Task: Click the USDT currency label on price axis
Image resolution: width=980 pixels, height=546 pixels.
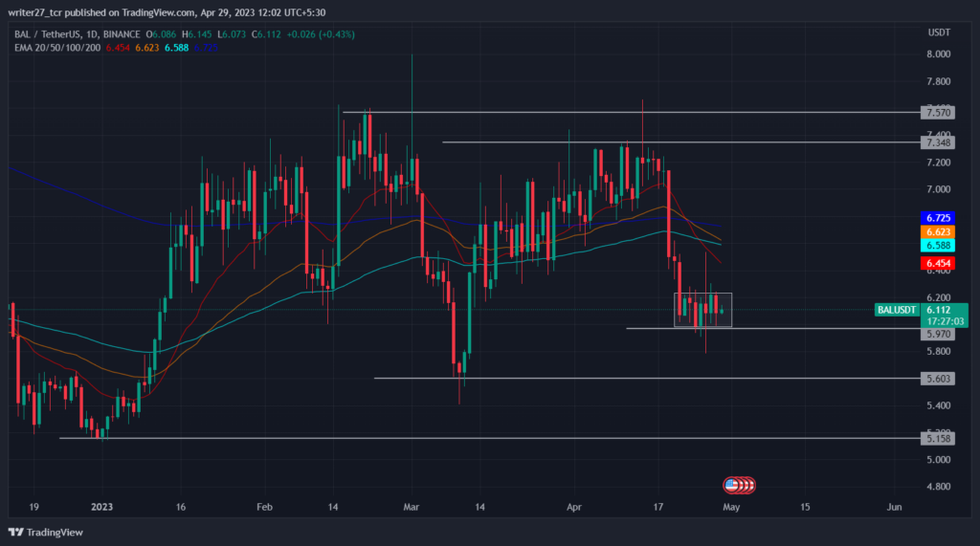Action: [x=939, y=33]
